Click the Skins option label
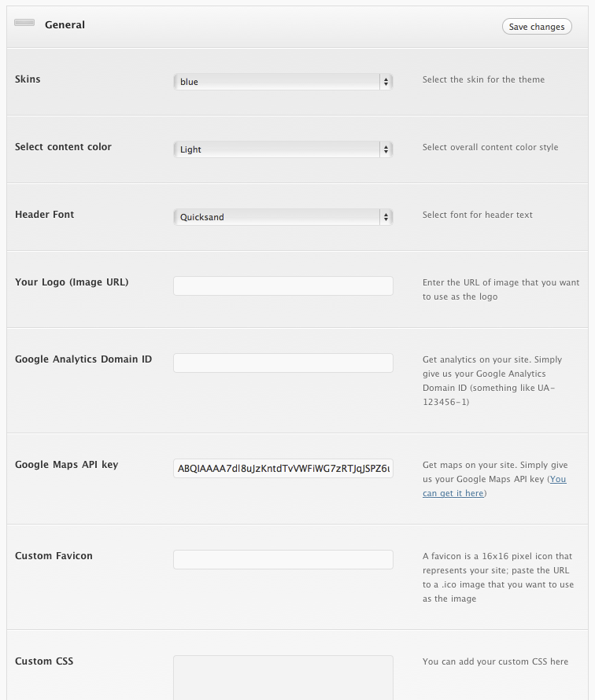The image size is (595, 700). [x=28, y=79]
